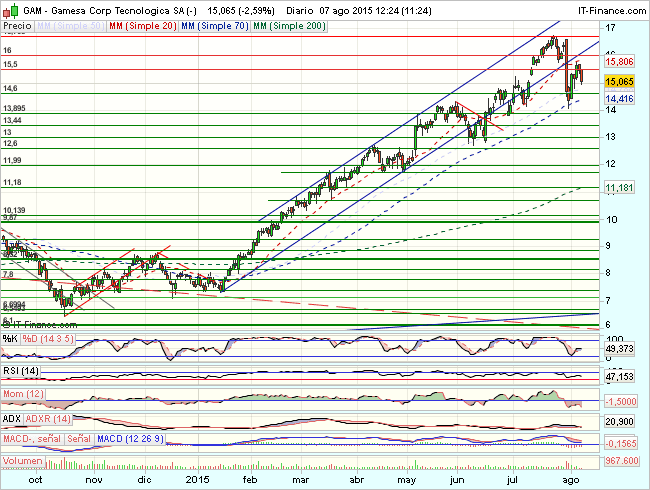The width and height of the screenshot is (650, 490).
Task: Click the 12,6 support level label
Action: point(10,143)
